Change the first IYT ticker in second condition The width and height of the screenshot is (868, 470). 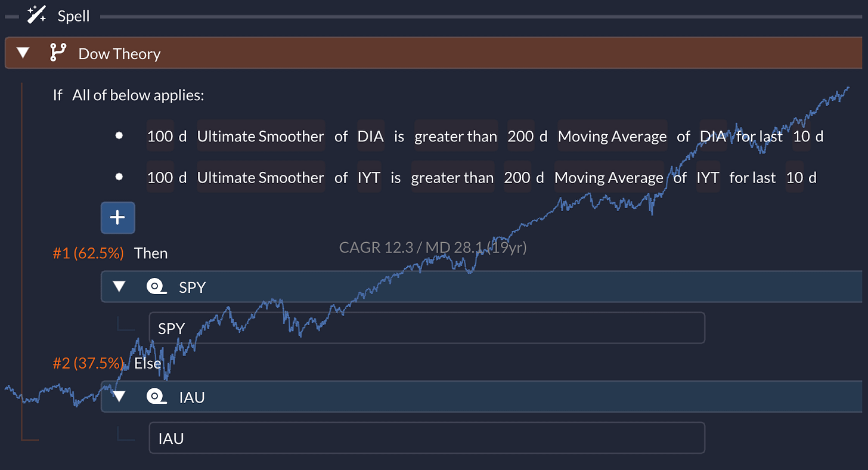tap(368, 177)
